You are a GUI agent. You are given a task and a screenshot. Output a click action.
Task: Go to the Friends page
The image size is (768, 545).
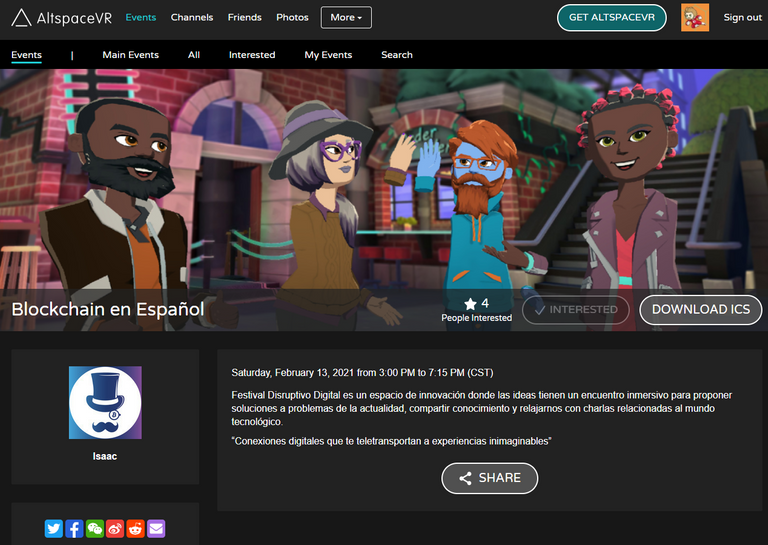[x=244, y=18]
